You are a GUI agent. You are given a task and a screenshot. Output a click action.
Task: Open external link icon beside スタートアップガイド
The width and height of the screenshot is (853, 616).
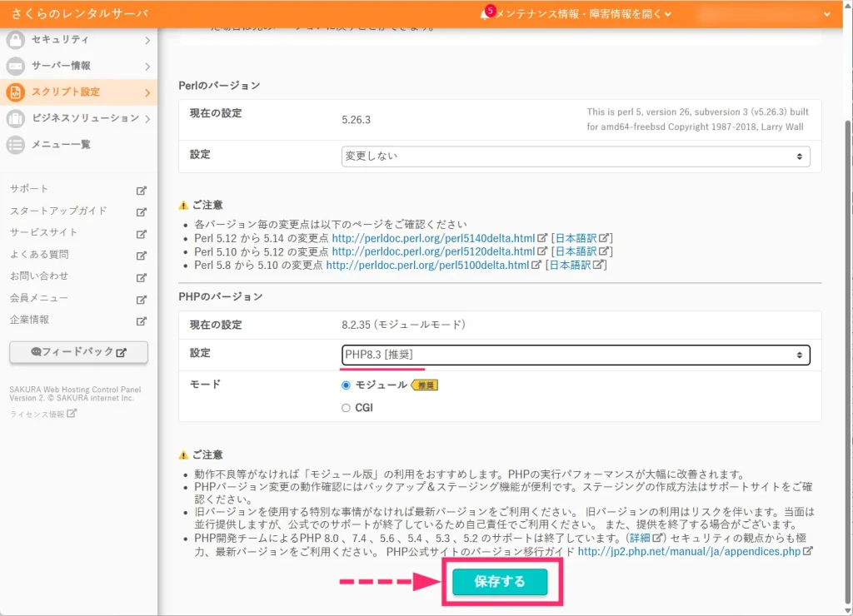click(142, 212)
